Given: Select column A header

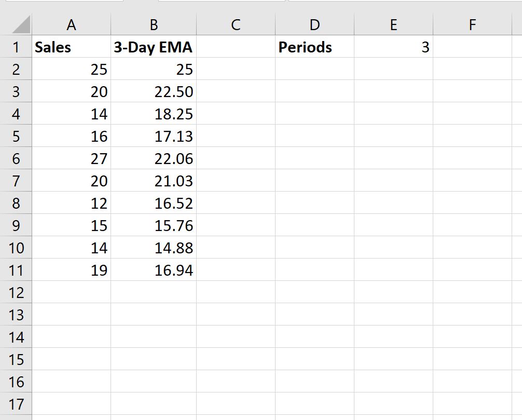Looking at the screenshot, I should 71,24.
